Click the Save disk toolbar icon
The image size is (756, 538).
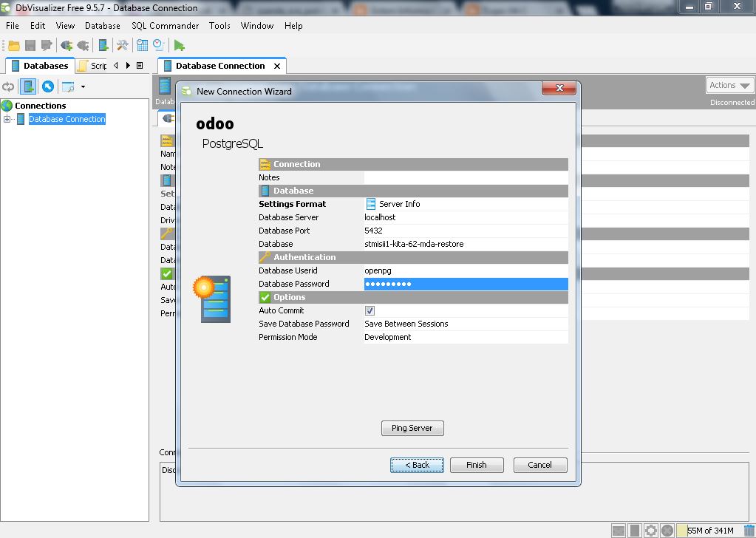30,46
